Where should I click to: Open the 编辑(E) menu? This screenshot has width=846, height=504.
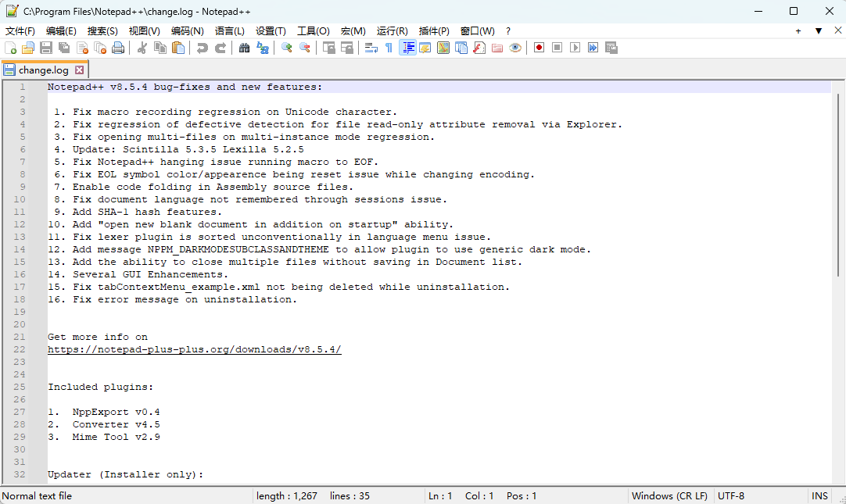click(61, 31)
